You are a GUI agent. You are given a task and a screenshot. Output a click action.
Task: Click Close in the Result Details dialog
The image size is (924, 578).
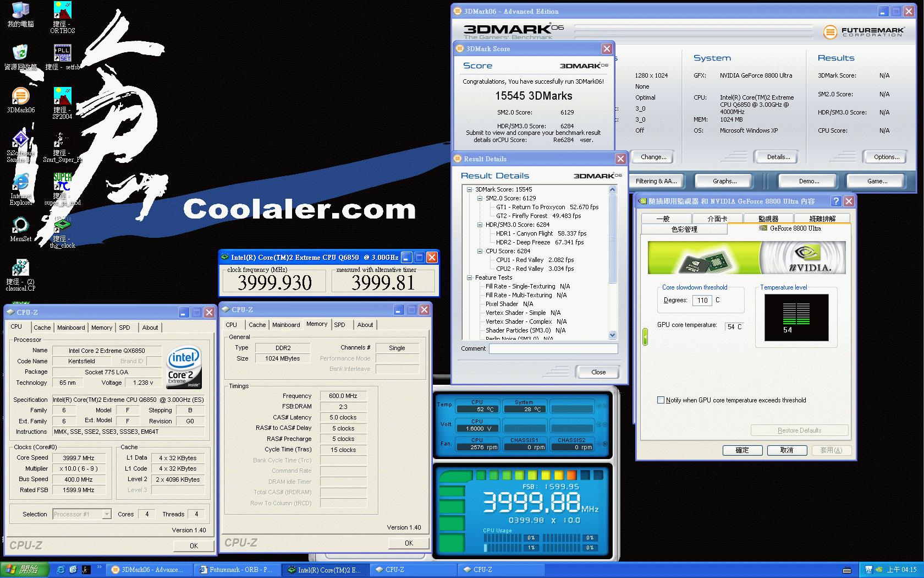(x=598, y=372)
